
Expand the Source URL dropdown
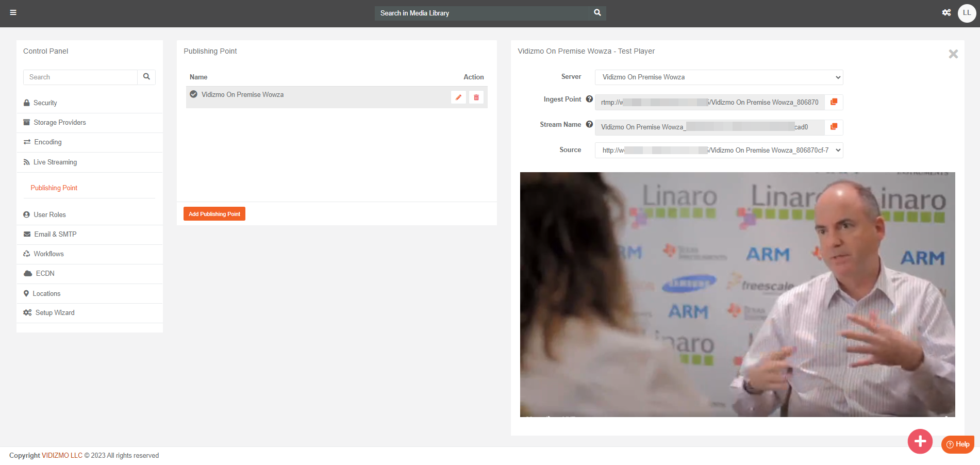719,150
